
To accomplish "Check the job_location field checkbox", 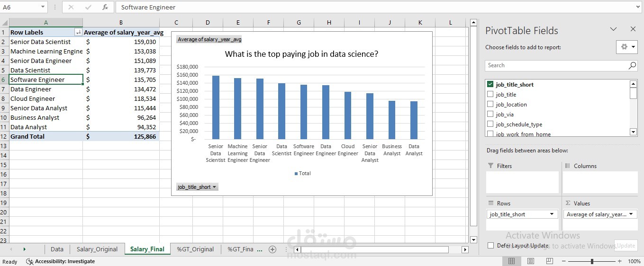I will pos(490,104).
